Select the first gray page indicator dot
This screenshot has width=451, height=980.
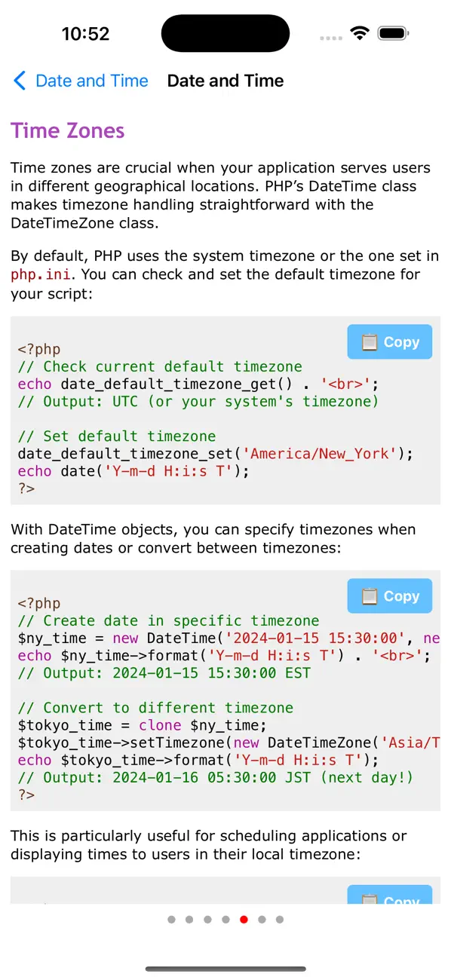click(x=170, y=920)
